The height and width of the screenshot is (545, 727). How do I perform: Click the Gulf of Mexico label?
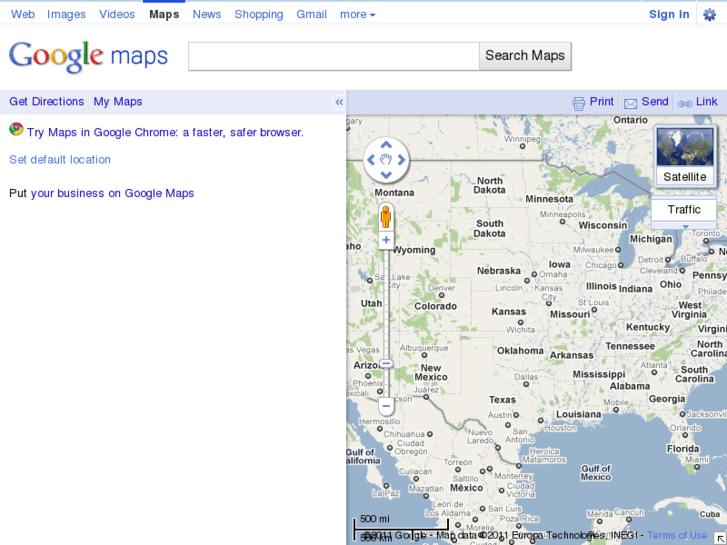tap(596, 473)
